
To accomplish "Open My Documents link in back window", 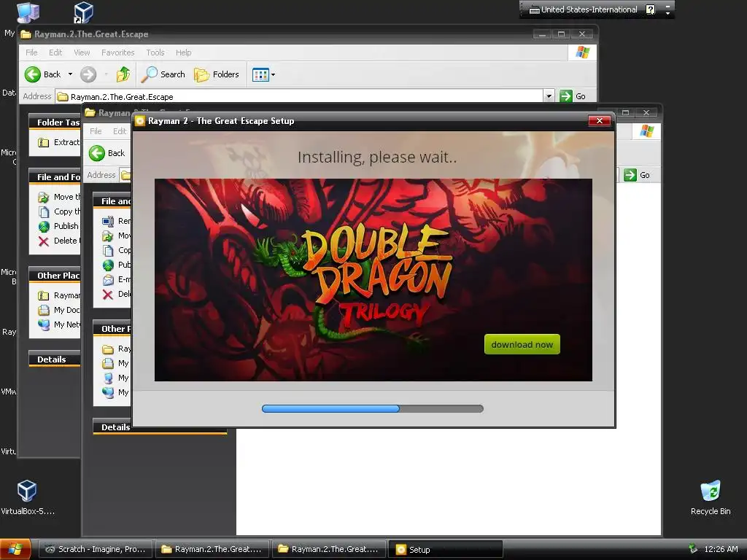I will point(59,310).
